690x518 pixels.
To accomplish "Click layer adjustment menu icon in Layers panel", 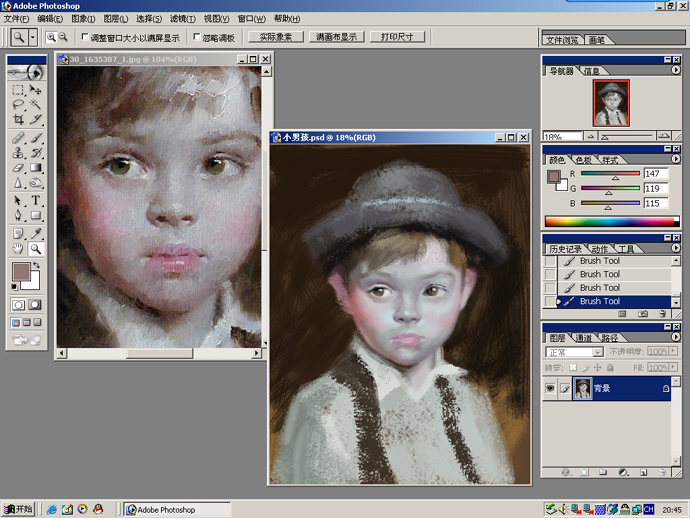I will point(623,472).
